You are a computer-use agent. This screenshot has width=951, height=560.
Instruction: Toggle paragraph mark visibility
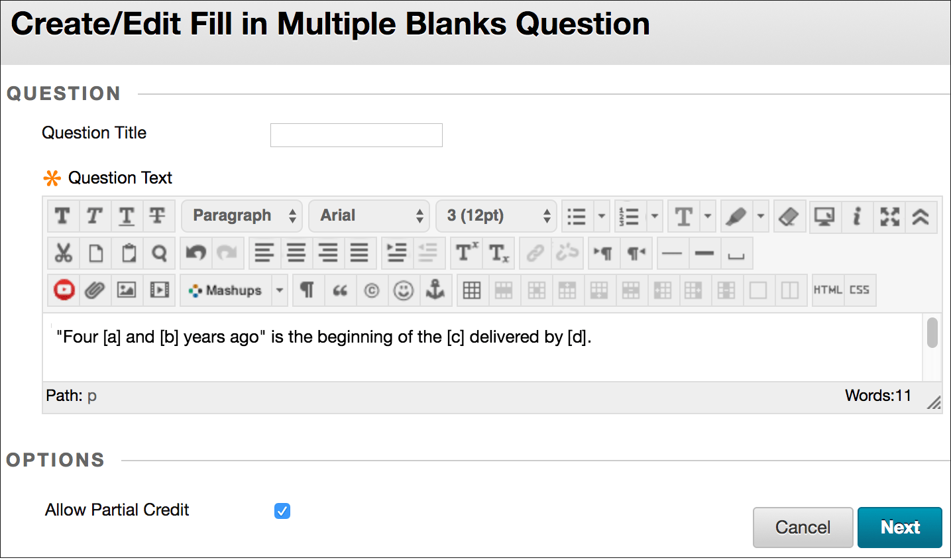308,290
